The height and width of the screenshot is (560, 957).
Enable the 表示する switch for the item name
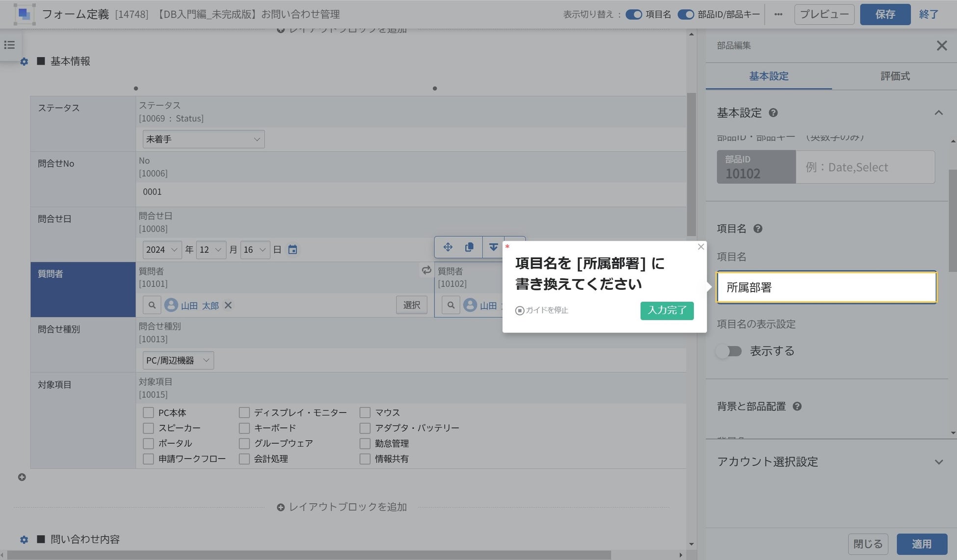pyautogui.click(x=729, y=351)
